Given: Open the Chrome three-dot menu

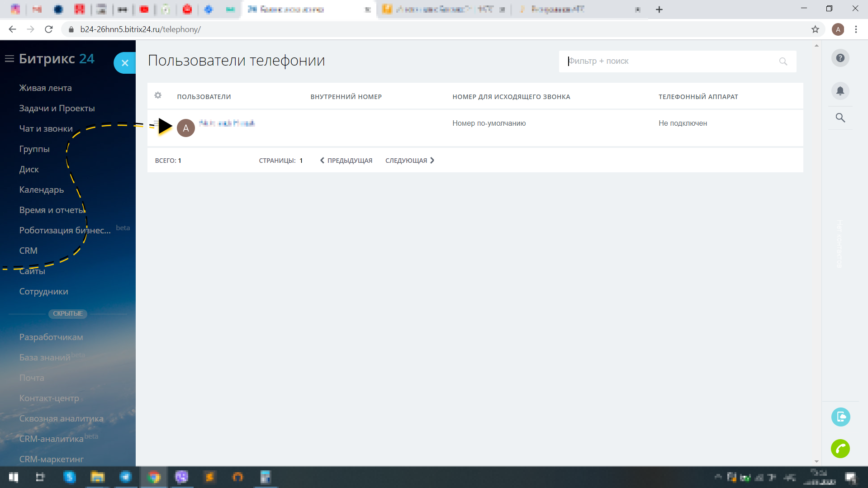Looking at the screenshot, I should pos(855,29).
